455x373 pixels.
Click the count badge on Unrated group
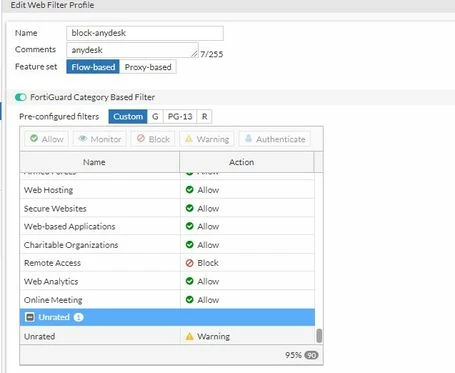click(x=78, y=317)
